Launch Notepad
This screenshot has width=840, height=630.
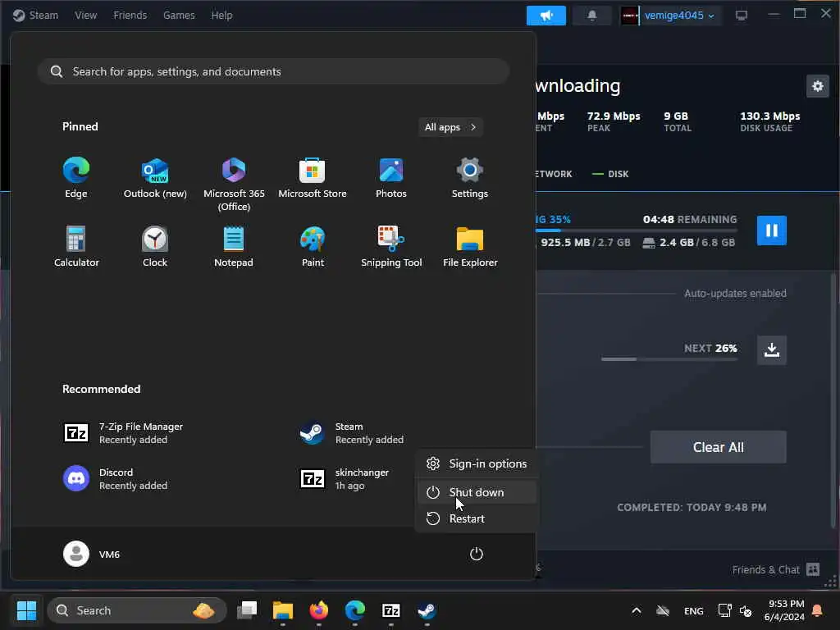point(234,246)
